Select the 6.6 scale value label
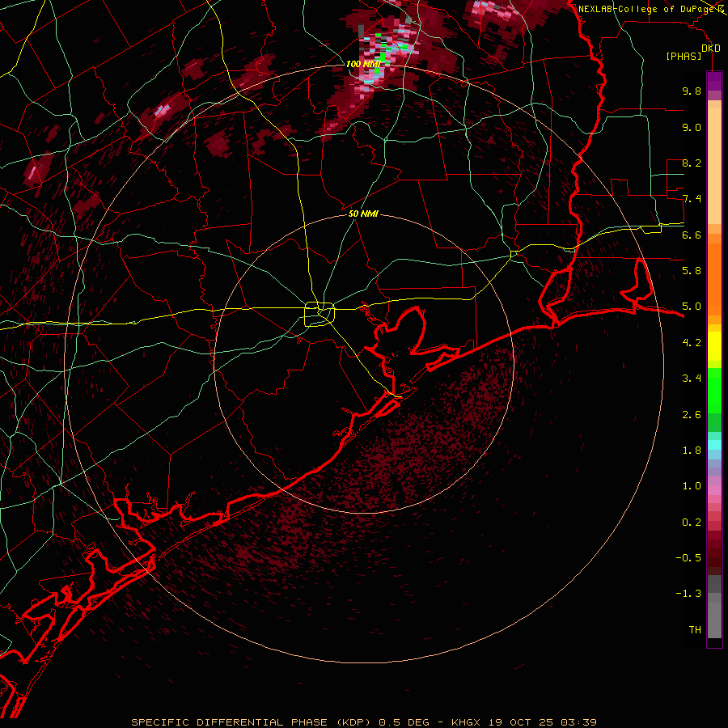The width and height of the screenshot is (728, 728). click(692, 235)
